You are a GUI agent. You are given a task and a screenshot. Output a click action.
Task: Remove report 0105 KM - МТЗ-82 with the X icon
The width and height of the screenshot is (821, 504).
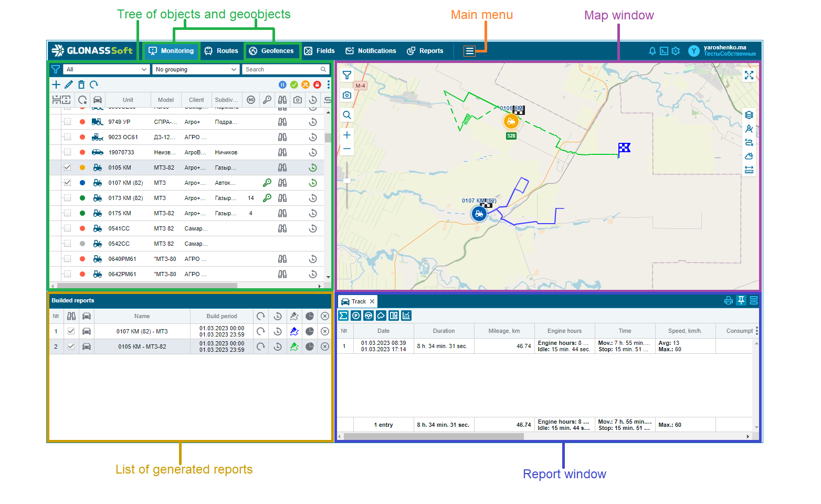point(325,346)
